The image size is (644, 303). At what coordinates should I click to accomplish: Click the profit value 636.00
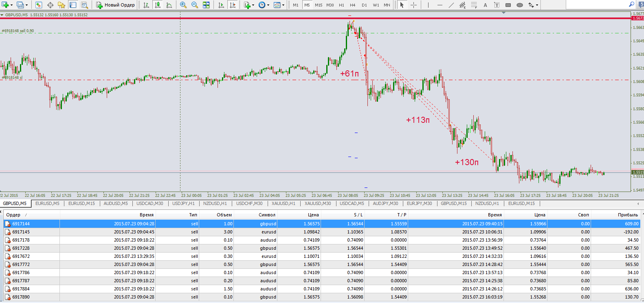tap(631, 289)
